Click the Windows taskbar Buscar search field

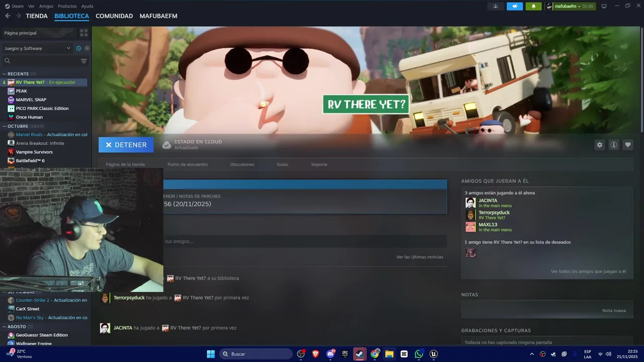[255, 354]
